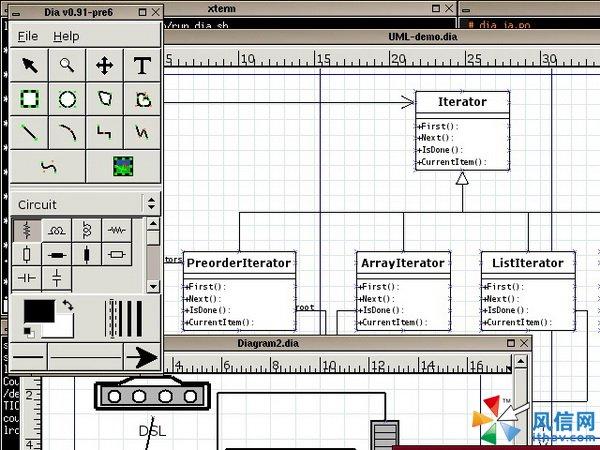Select the DSL label in Diagram2
This screenshot has width=600, height=450.
(x=152, y=431)
